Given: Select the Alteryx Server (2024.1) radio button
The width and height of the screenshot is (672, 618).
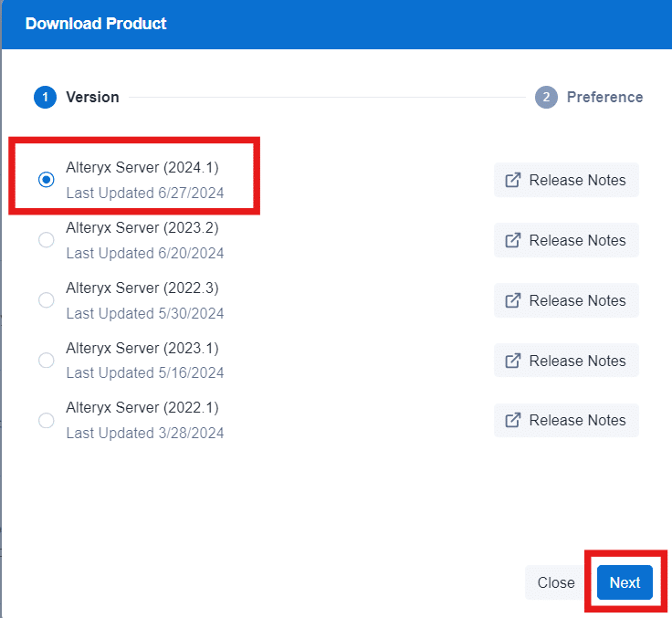Looking at the screenshot, I should pyautogui.click(x=47, y=181).
